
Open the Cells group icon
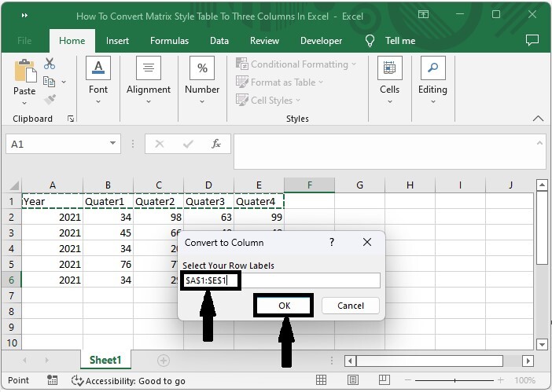point(389,68)
